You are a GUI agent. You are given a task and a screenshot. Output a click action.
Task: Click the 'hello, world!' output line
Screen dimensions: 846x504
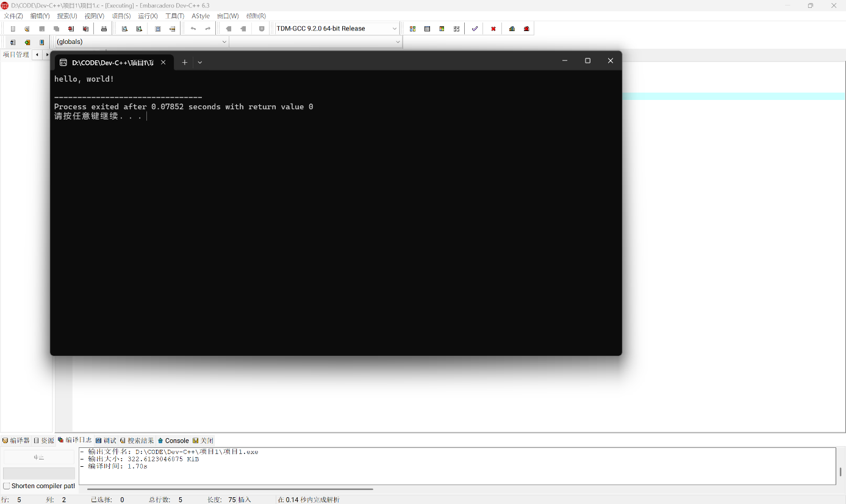pyautogui.click(x=84, y=79)
